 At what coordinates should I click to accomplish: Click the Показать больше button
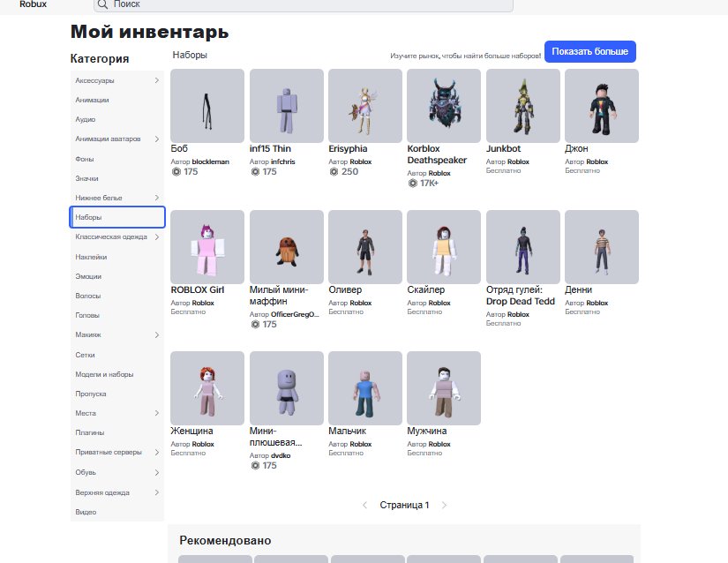[590, 51]
